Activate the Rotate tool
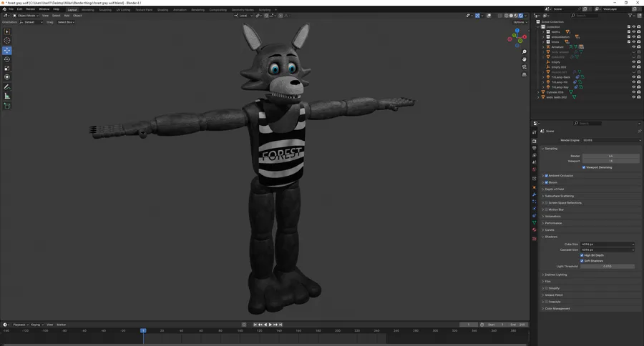This screenshot has width=644, height=346. [x=7, y=59]
